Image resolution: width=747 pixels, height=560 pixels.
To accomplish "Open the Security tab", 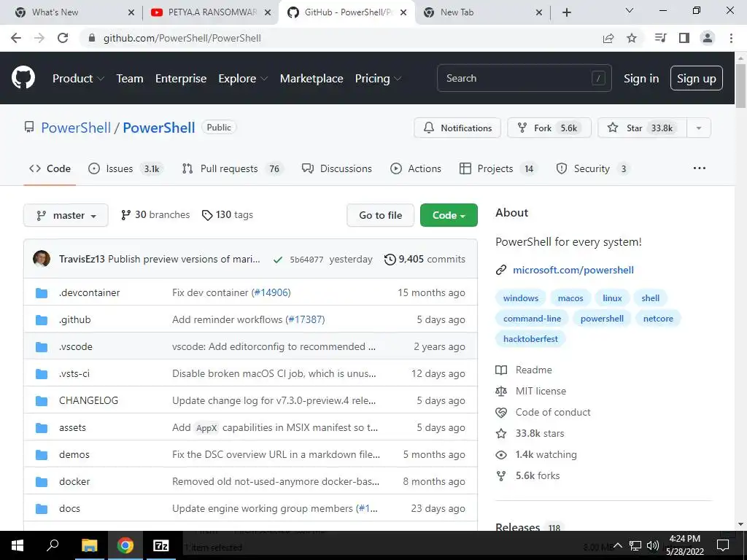I will pos(594,168).
